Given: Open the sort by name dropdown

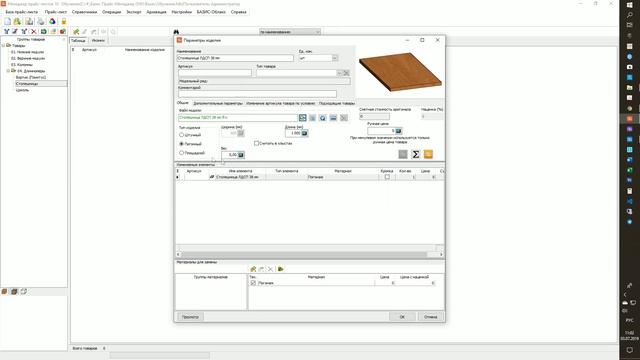Looking at the screenshot, I should tap(318, 32).
